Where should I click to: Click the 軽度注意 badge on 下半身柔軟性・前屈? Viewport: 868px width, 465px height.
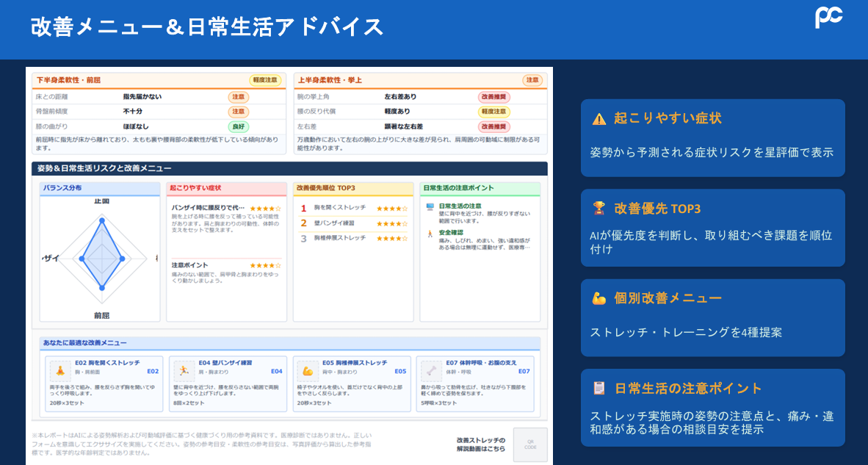[x=265, y=80]
